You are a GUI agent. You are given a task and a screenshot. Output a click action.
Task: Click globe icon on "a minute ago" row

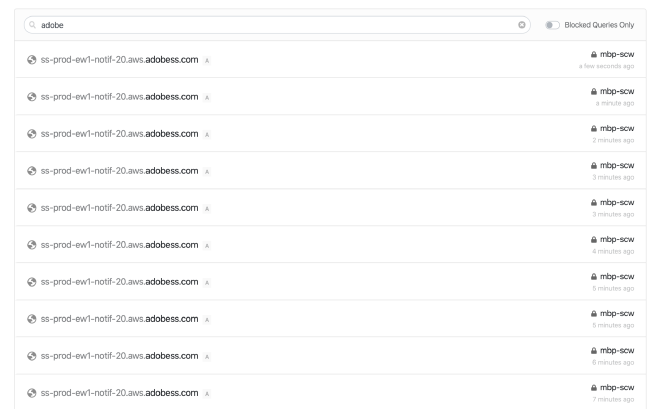(32, 97)
